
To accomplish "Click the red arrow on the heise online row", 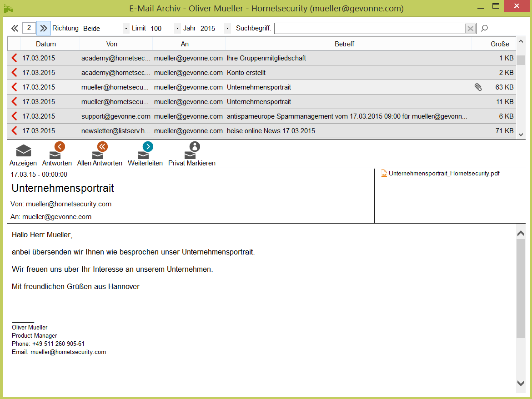I will click(14, 131).
